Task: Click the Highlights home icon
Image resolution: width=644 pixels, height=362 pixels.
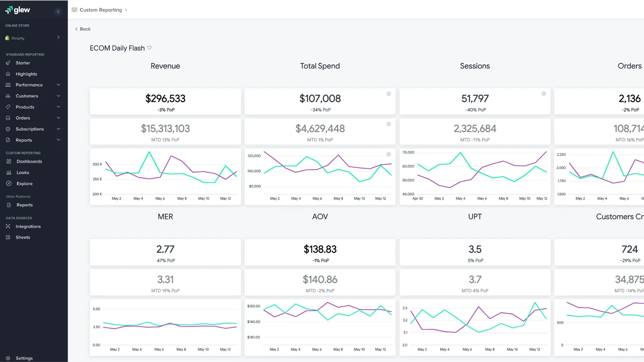Action: coord(8,74)
